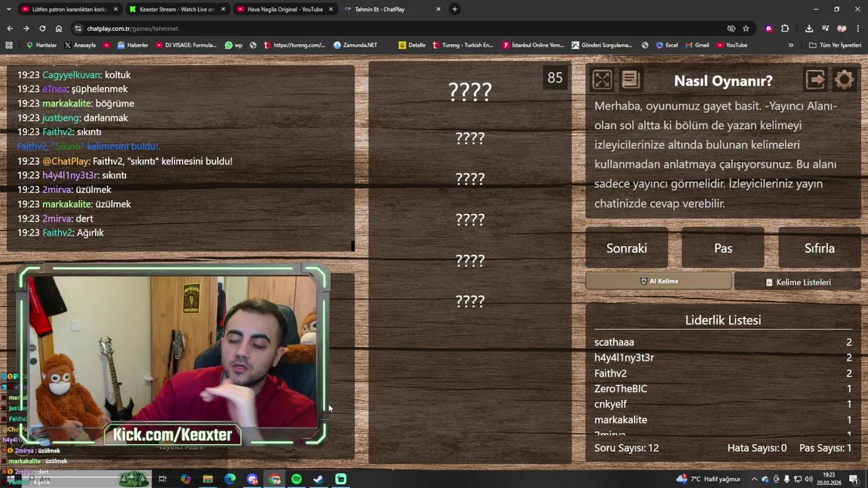
Task: Expand the hidden bookmarks overflow chevron
Action: point(791,45)
